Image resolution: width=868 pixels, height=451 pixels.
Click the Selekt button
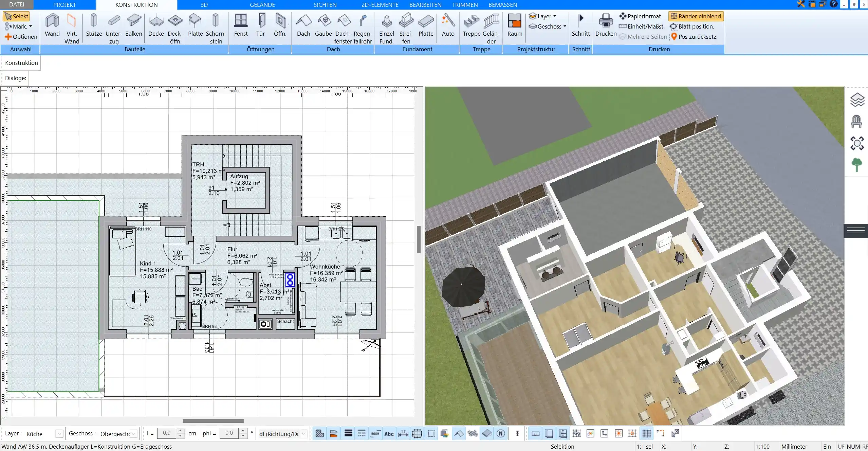pos(17,16)
